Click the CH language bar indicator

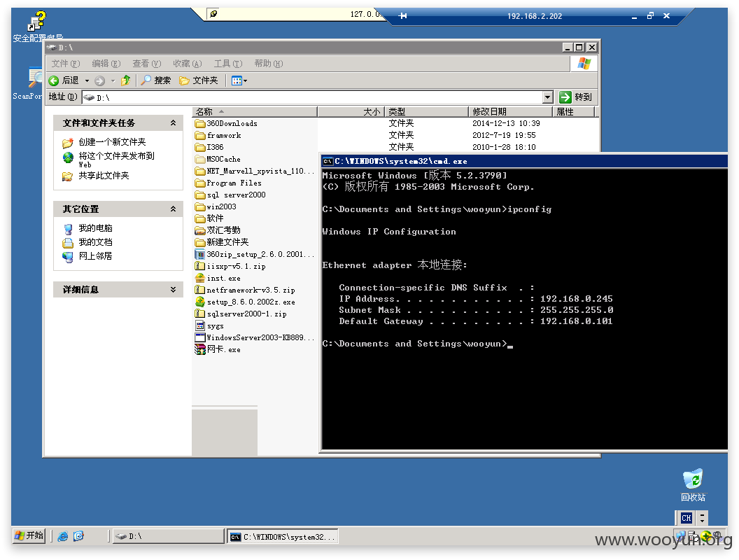pyautogui.click(x=687, y=518)
